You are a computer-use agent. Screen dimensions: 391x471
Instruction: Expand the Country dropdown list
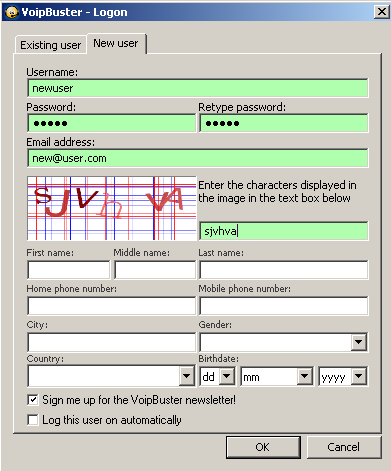[x=186, y=376]
